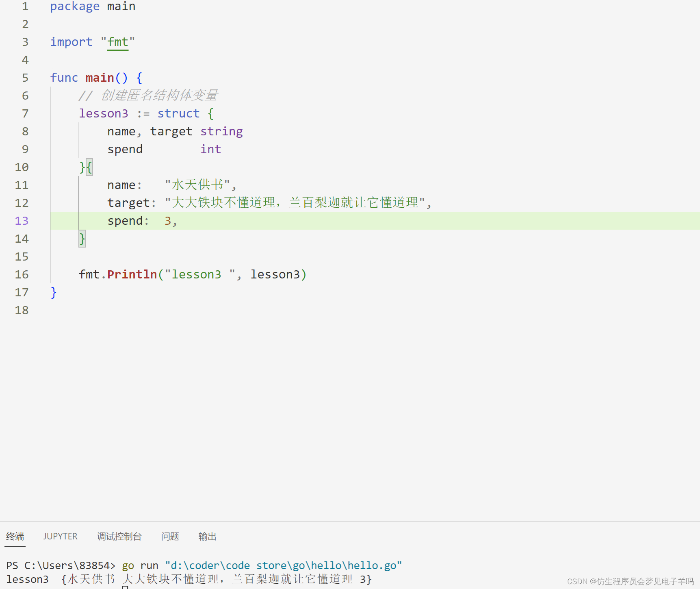This screenshot has height=589, width=700.
Task: Open the 问题 problems tab
Action: point(170,536)
